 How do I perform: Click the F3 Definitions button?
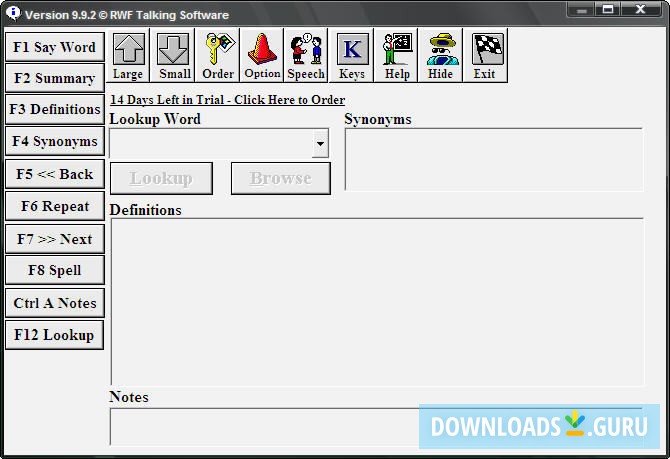55,109
